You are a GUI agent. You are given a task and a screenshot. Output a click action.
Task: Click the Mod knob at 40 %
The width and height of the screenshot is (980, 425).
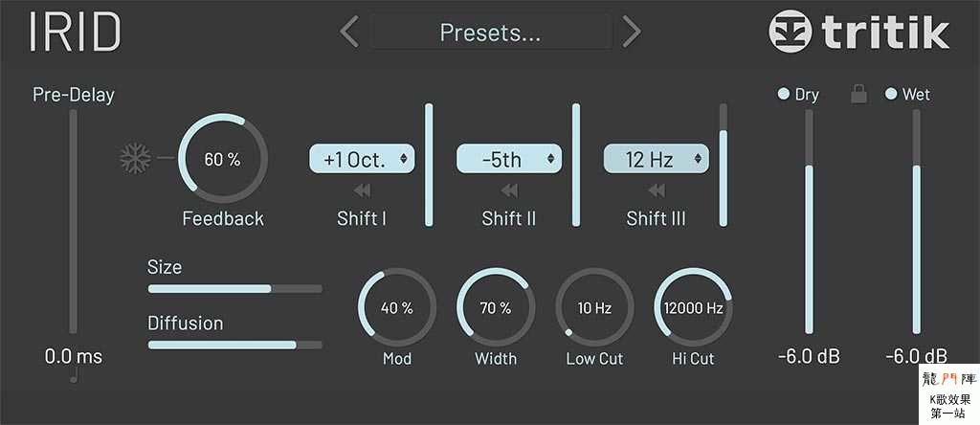coord(397,307)
